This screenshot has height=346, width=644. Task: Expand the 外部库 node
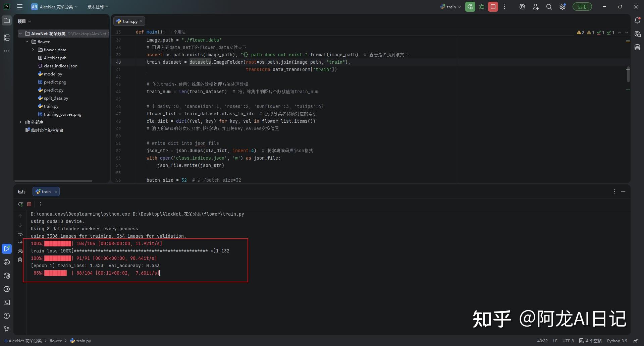point(20,122)
